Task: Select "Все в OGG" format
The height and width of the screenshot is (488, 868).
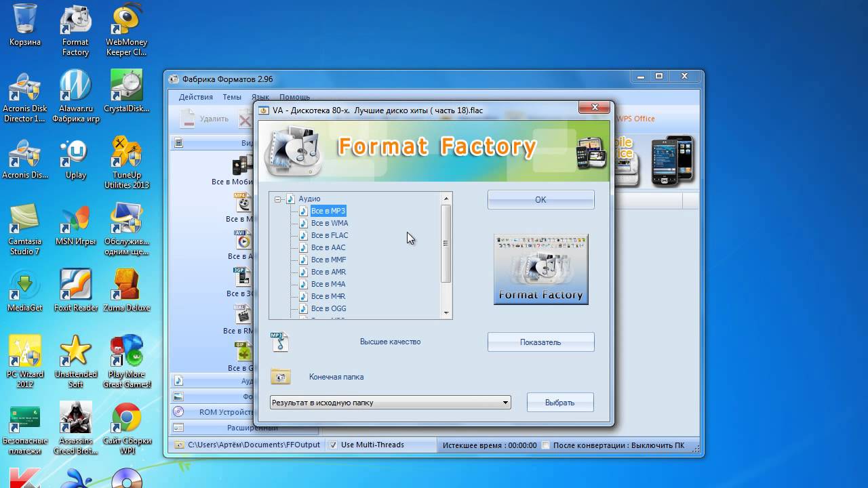Action: pos(329,308)
